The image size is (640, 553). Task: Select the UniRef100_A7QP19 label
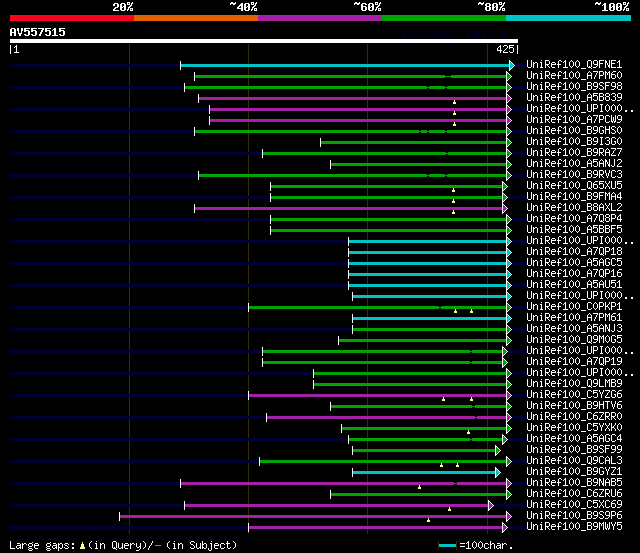pyautogui.click(x=574, y=362)
